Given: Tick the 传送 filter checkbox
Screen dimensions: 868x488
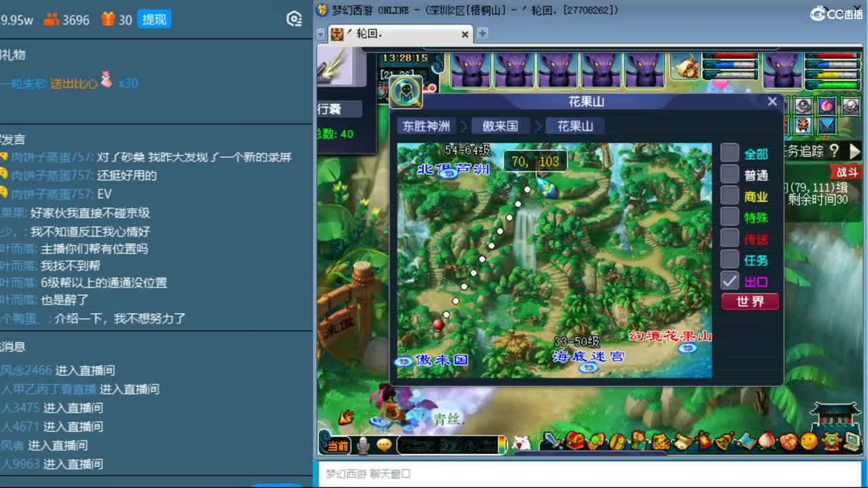Looking at the screenshot, I should 730,238.
